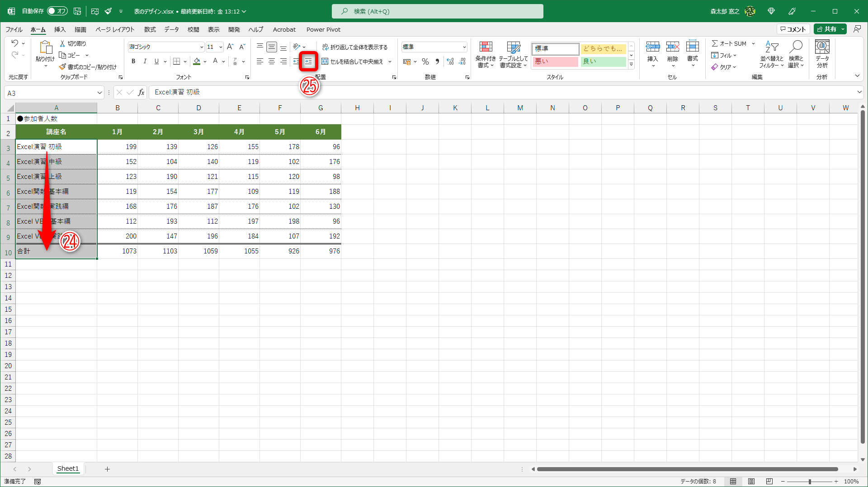The image size is (868, 487).
Task: Click the Decrease Decimal icon
Action: coord(462,61)
